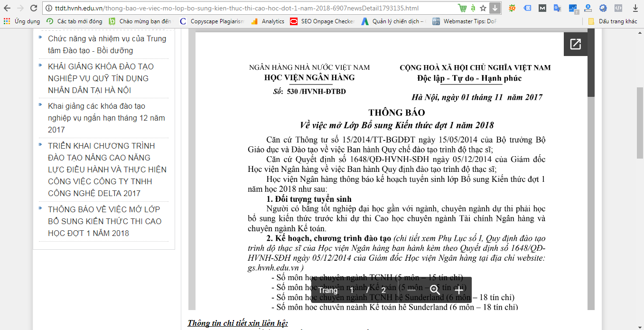Click 'gs.hvnh.edu.vn' website text in document
This screenshot has width=644, height=330.
coord(273,268)
